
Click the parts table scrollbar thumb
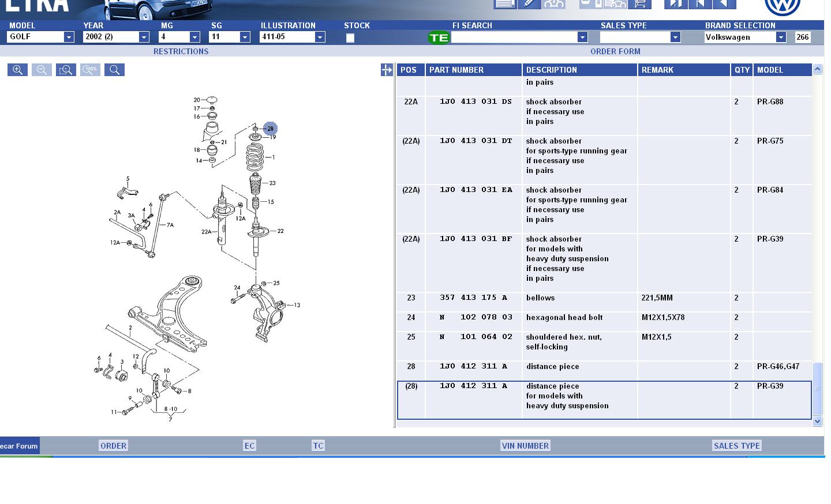click(817, 389)
